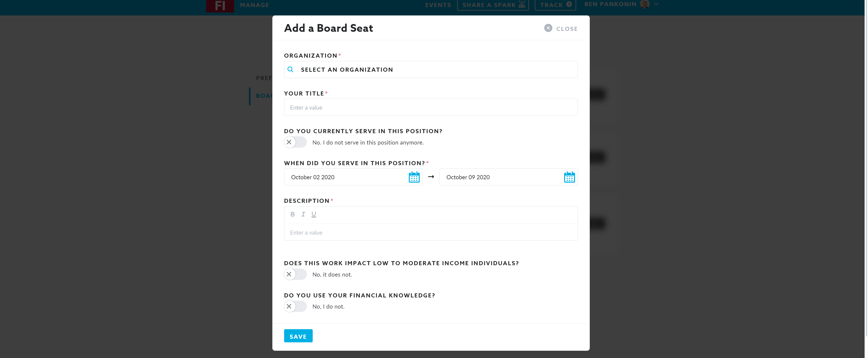Click the round X close icon

548,28
